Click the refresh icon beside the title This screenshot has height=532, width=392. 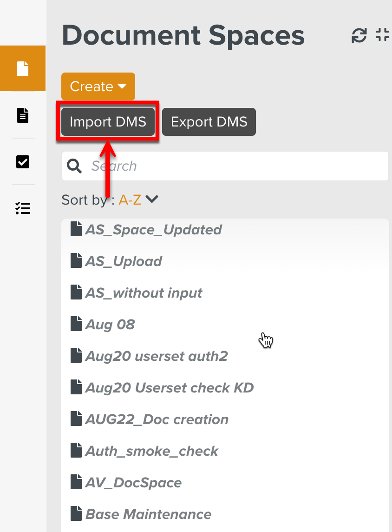click(359, 35)
